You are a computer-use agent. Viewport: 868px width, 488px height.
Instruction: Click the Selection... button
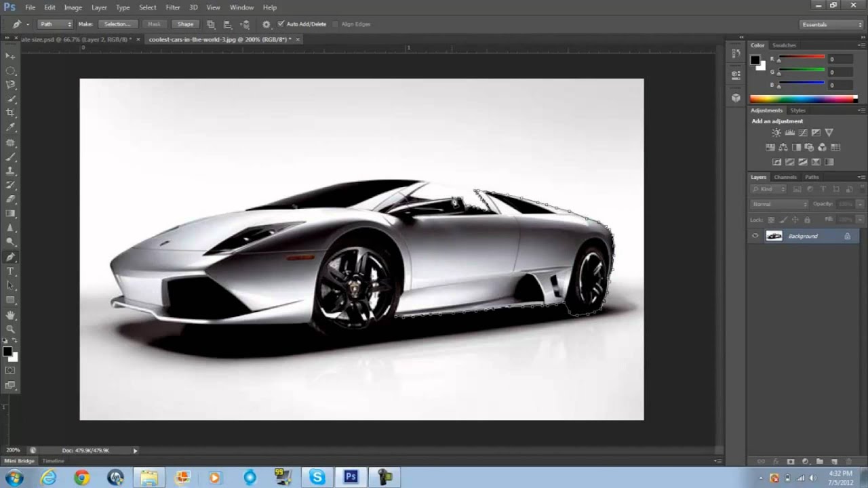point(117,24)
